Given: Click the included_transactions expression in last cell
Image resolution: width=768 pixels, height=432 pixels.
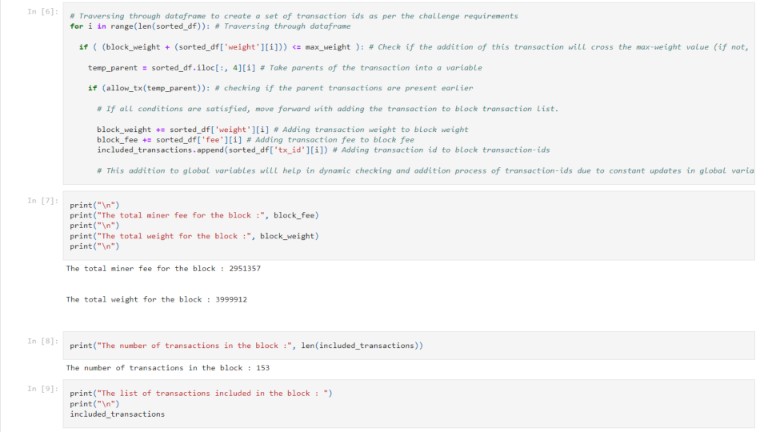Looking at the screenshot, I should pos(117,414).
